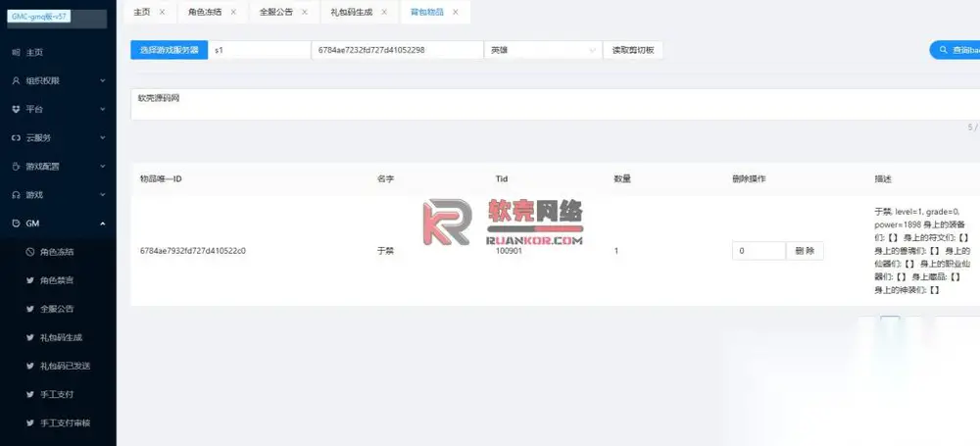Click the 游戏 headset icon
The width and height of the screenshot is (980, 446).
tap(17, 195)
